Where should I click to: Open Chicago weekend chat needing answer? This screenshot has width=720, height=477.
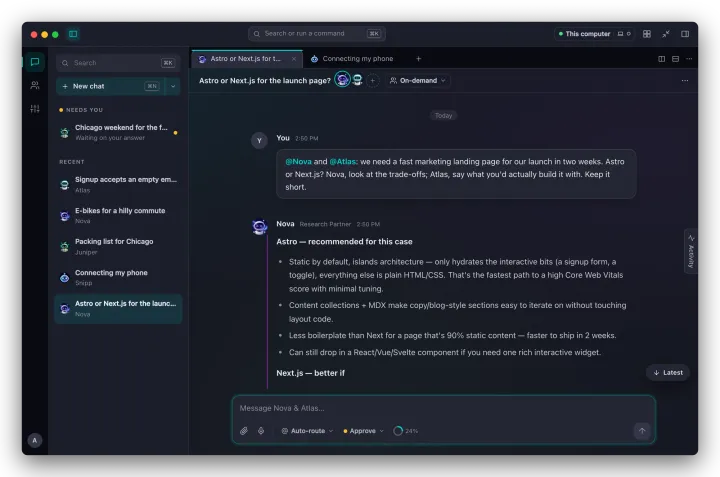tap(118, 132)
